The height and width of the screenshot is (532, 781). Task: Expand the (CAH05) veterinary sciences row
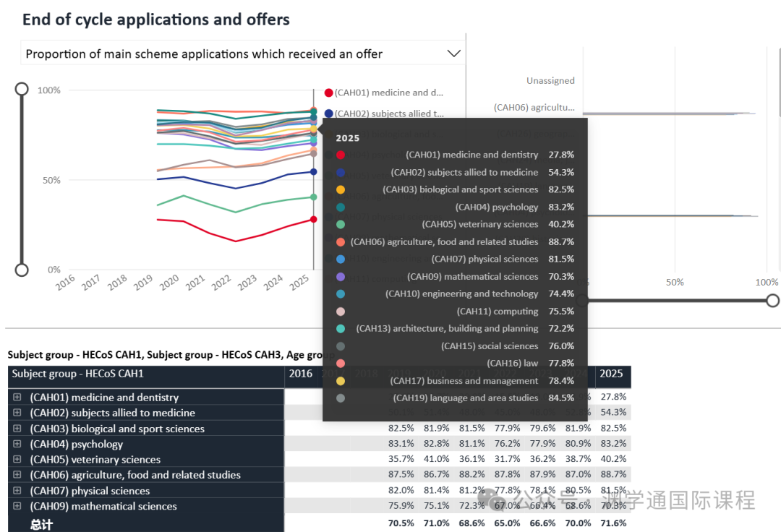17,460
